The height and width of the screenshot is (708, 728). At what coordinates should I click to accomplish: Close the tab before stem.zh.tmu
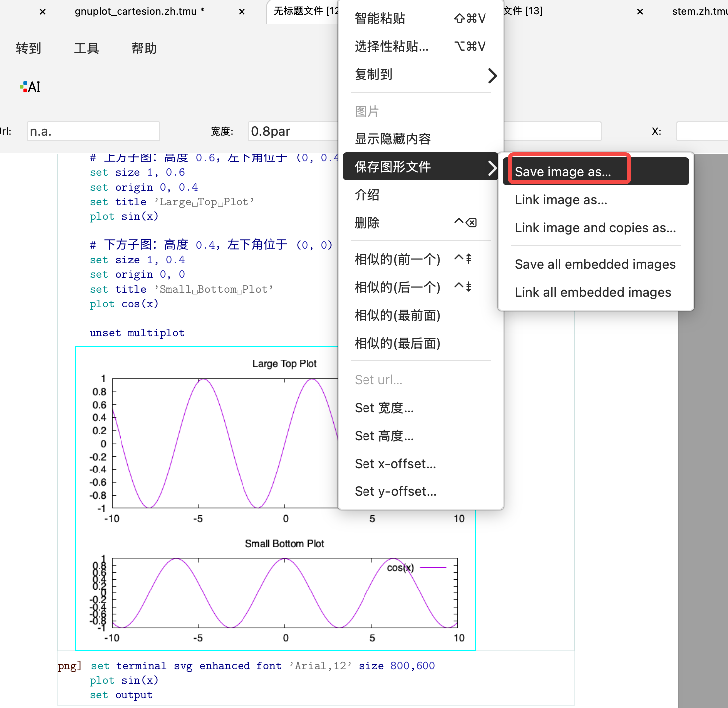pos(640,12)
